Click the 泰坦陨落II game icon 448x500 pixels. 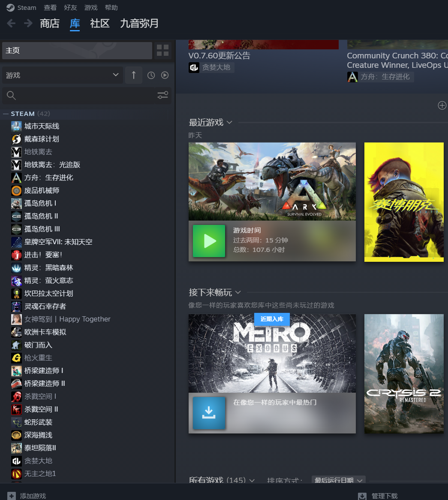17,448
